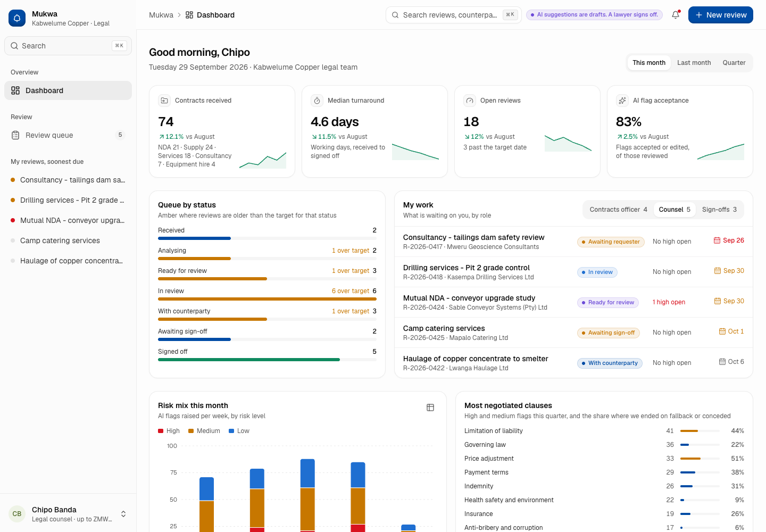The height and width of the screenshot is (532, 766).
Task: Click the calendar icon beside Oct 1
Action: click(x=722, y=331)
